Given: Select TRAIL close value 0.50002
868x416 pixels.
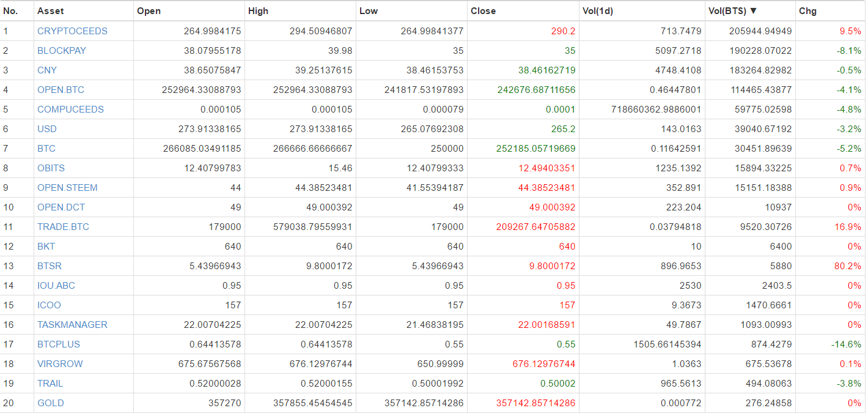Looking at the screenshot, I should point(558,384).
